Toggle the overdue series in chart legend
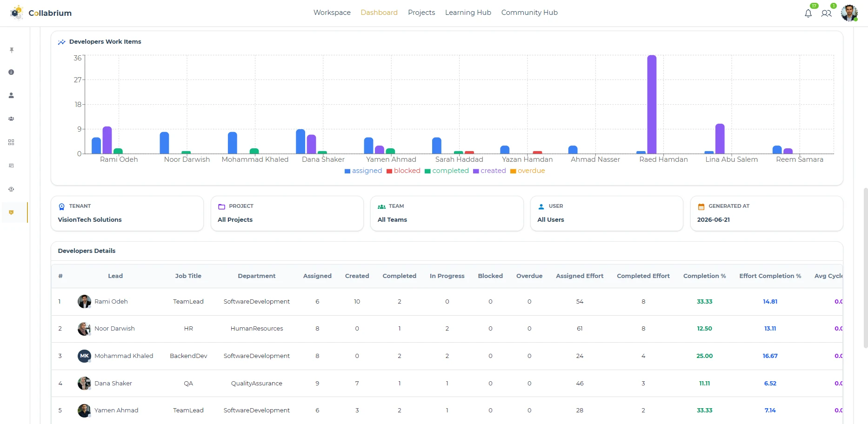The width and height of the screenshot is (868, 424). pyautogui.click(x=527, y=171)
